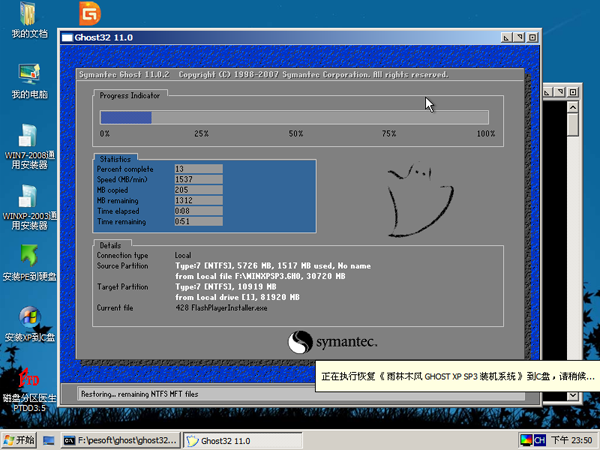Maximize the background console window

coord(560,92)
